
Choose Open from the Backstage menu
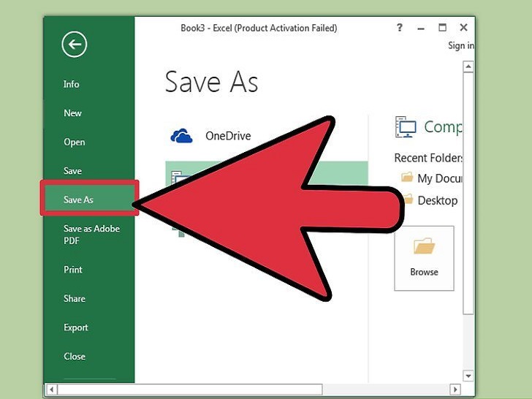point(75,142)
